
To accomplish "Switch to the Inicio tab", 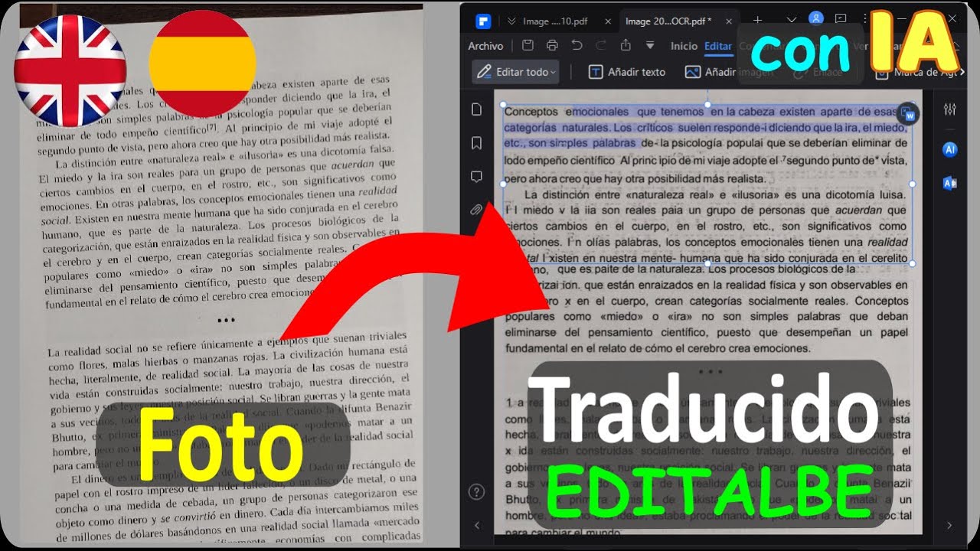I will (684, 46).
